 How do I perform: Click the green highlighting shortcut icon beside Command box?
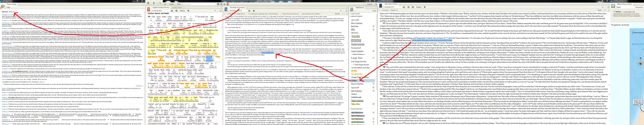(221, 4)
